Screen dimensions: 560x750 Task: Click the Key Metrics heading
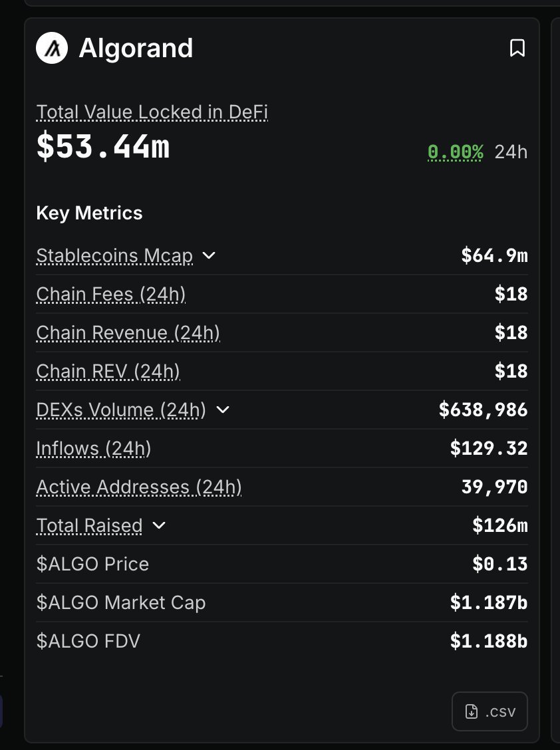[x=89, y=213]
